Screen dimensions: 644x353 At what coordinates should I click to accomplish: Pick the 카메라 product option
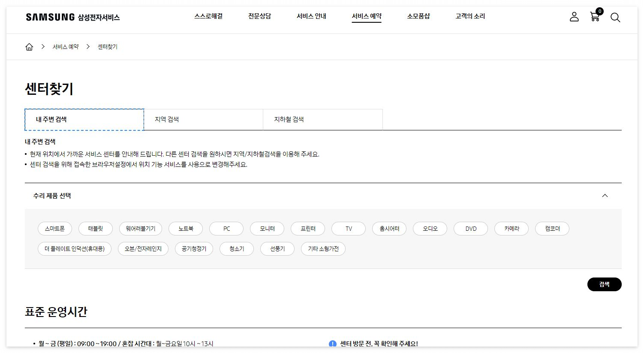pyautogui.click(x=512, y=229)
